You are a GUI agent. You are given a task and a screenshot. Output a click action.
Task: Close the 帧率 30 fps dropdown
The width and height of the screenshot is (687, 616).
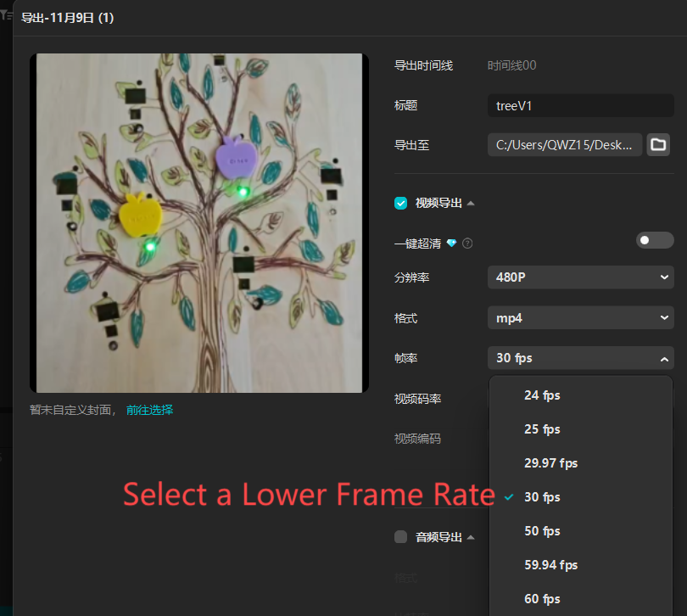pos(580,358)
